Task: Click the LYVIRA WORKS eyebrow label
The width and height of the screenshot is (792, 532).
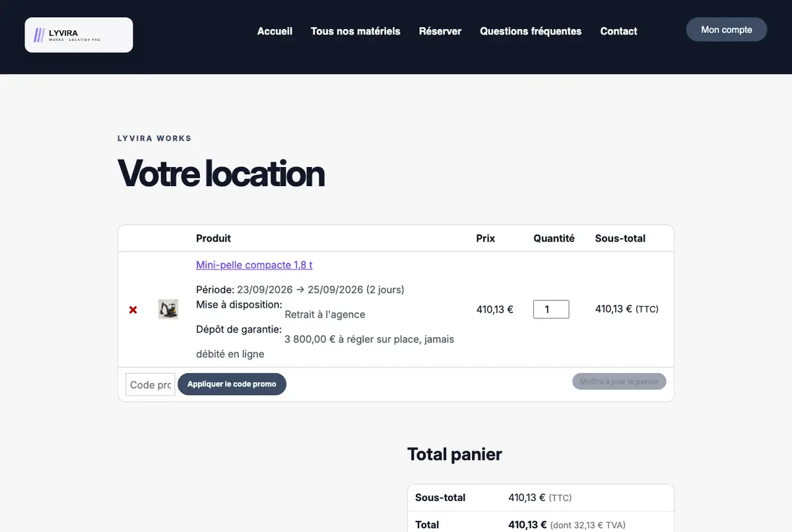Action: click(x=154, y=139)
